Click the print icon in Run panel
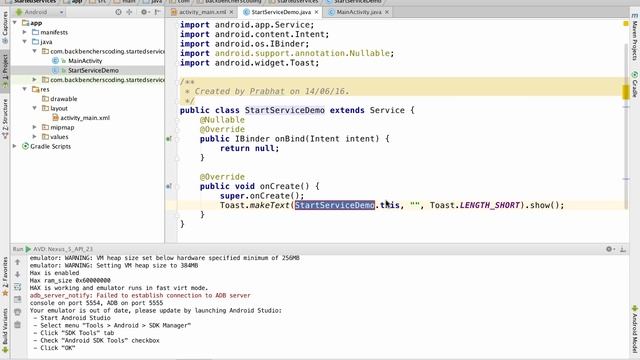The height and width of the screenshot is (360, 640). point(18,312)
